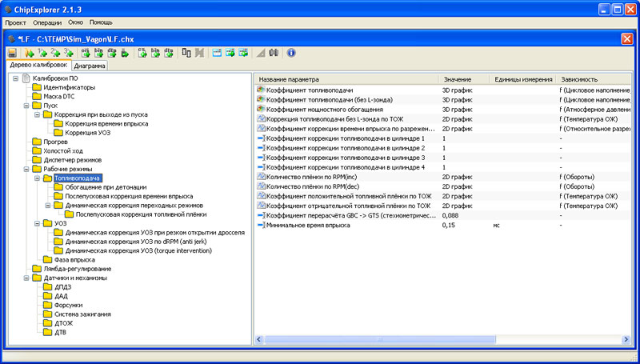Click the blue info icon in toolbar
Screen dimensions: 640x364
coord(291,53)
